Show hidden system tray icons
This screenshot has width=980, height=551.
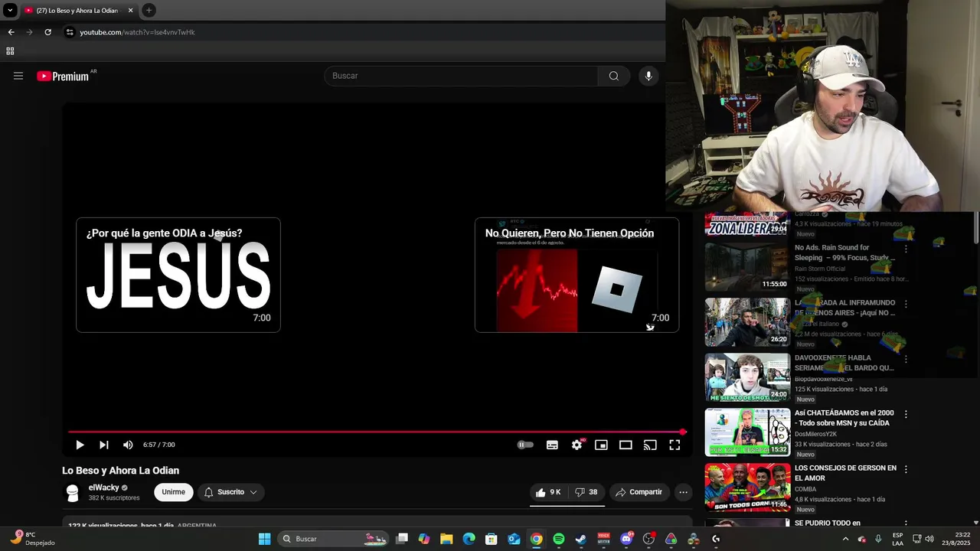(845, 539)
